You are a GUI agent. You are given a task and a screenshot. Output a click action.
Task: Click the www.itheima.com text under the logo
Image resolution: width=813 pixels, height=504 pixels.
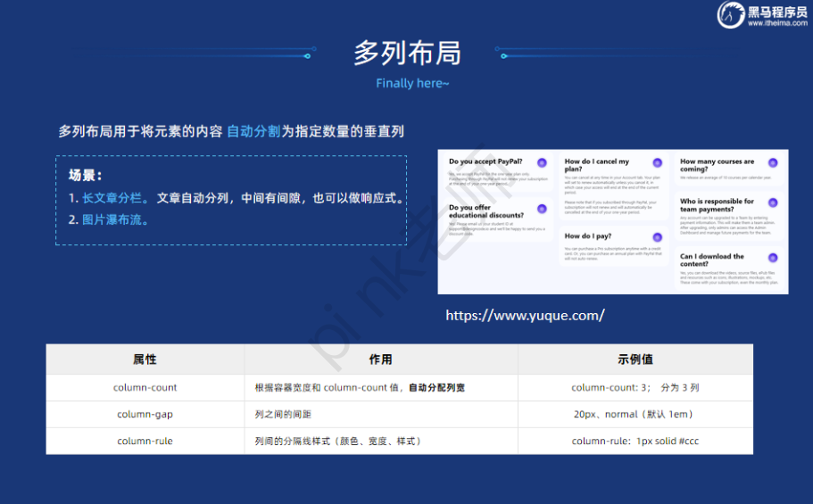777,23
